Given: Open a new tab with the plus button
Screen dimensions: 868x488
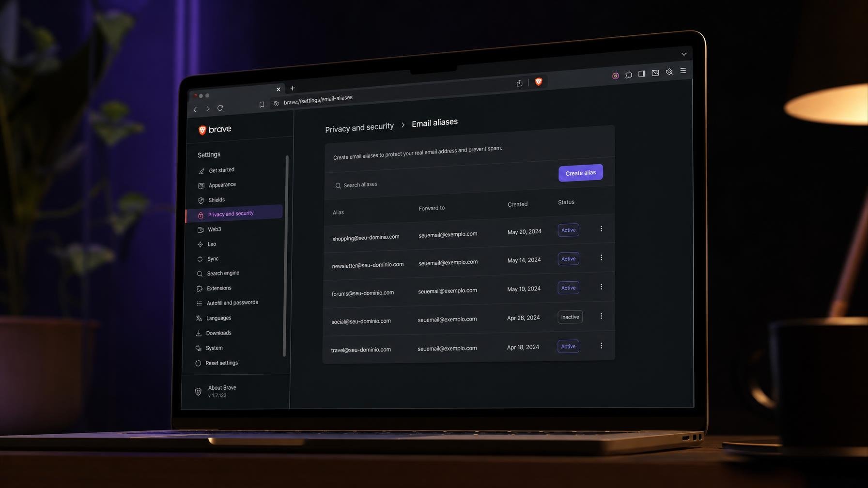Looking at the screenshot, I should click(293, 88).
